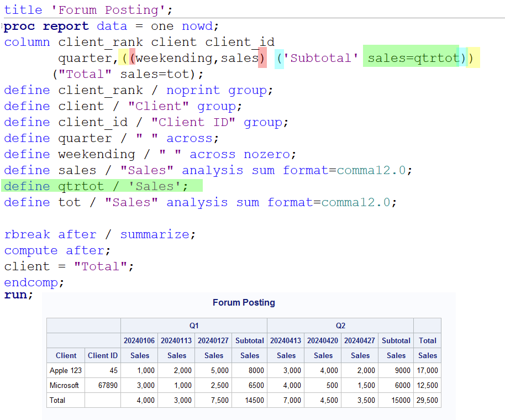Select the Q2 column header
This screenshot has width=505, height=420.
tap(340, 326)
